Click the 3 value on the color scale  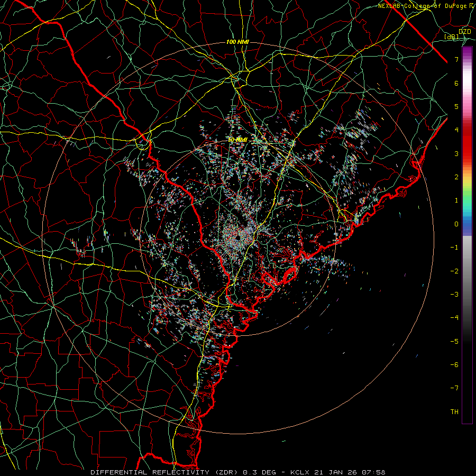456,153
